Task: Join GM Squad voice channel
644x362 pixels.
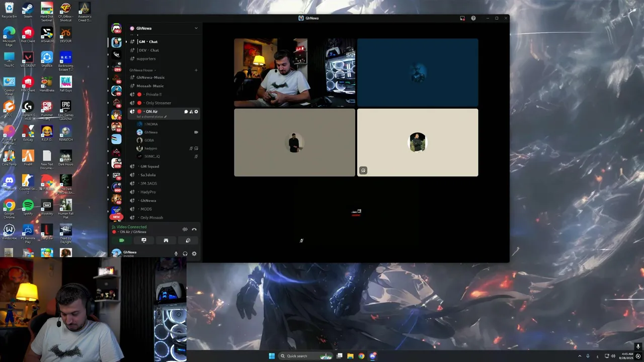Action: pos(164,166)
